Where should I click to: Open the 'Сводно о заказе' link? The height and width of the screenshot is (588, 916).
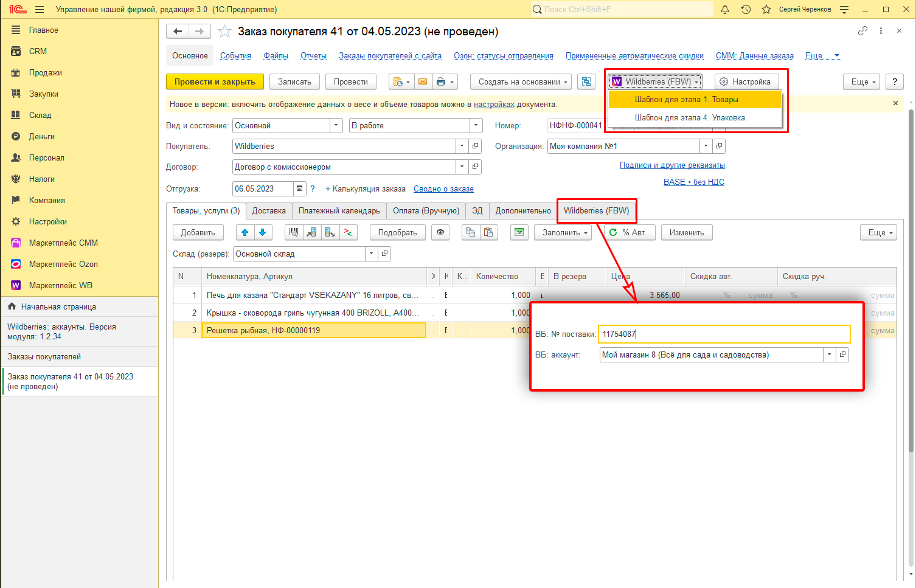[x=443, y=189]
